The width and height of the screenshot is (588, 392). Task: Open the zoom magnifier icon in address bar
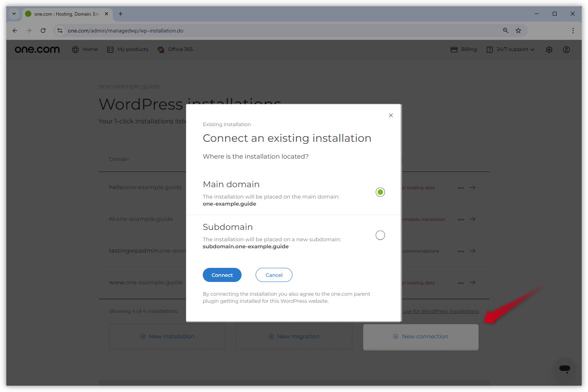coord(506,31)
